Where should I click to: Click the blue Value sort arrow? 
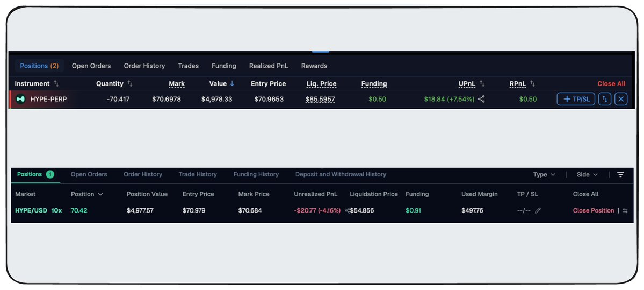pyautogui.click(x=232, y=84)
